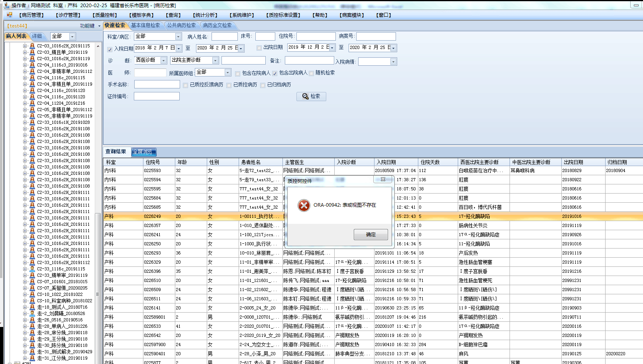Check the 已质控反馈病历 option
This screenshot has width=643, height=364.
point(186,85)
